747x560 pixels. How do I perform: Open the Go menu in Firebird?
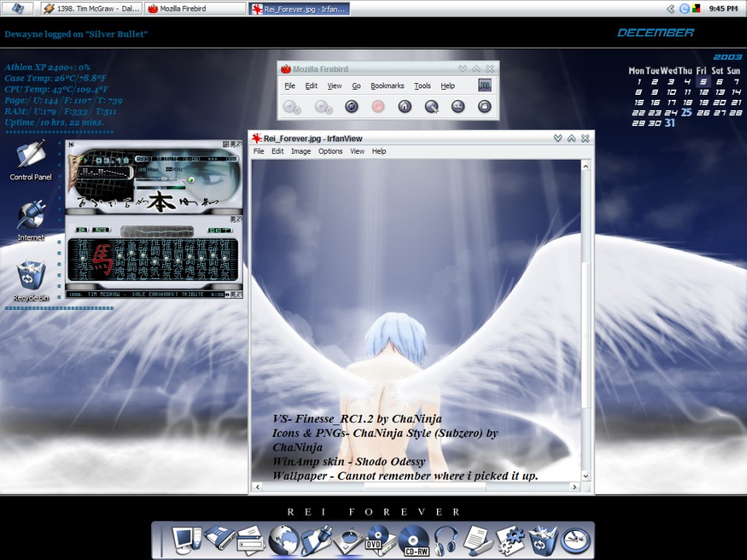click(x=356, y=86)
